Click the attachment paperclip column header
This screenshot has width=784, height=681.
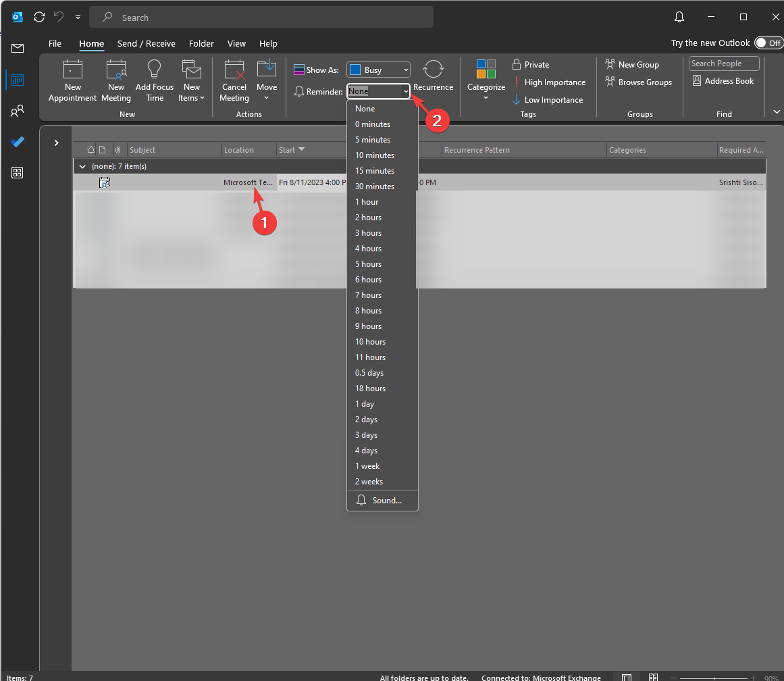coord(118,149)
